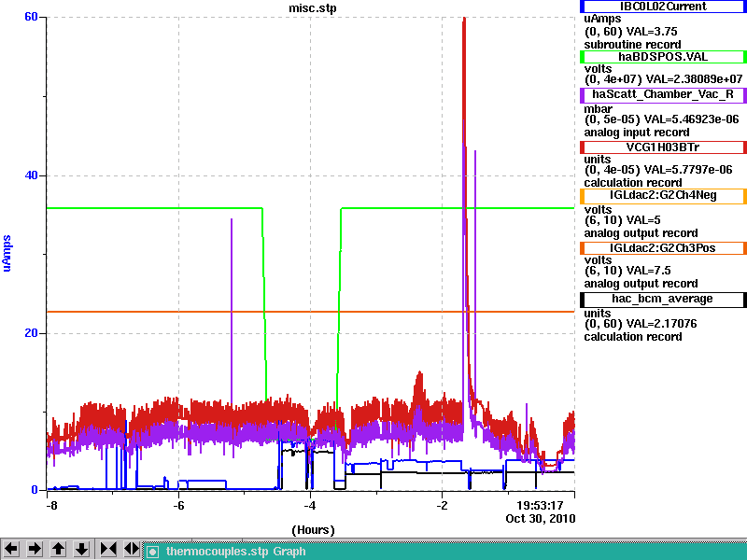Screen dimensions: 747x560
Task: Shift the y-axis up with the up arrow
Action: pyautogui.click(x=58, y=549)
